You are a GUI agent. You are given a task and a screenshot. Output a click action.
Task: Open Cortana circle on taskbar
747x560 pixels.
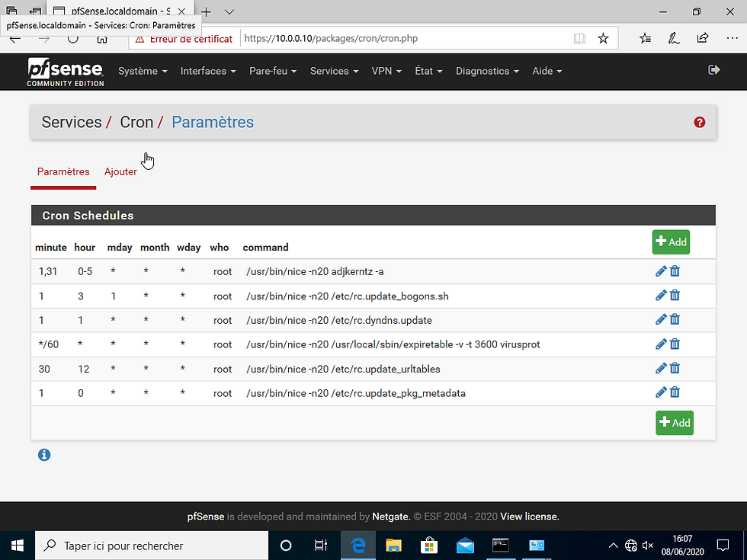pyautogui.click(x=286, y=546)
